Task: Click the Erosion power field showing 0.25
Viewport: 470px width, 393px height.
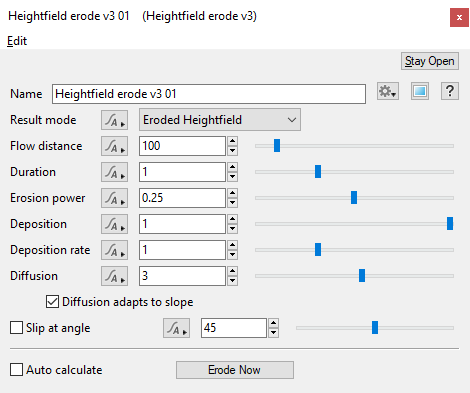Action: click(182, 198)
